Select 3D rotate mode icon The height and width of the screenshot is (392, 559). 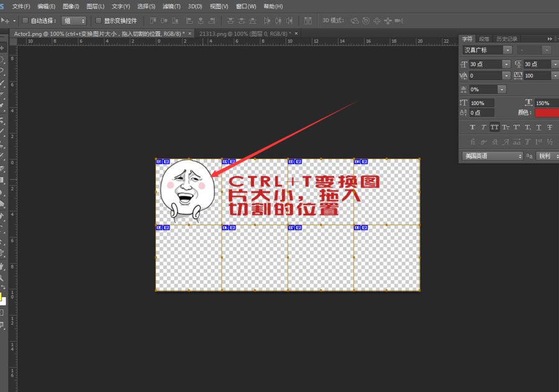[355, 21]
